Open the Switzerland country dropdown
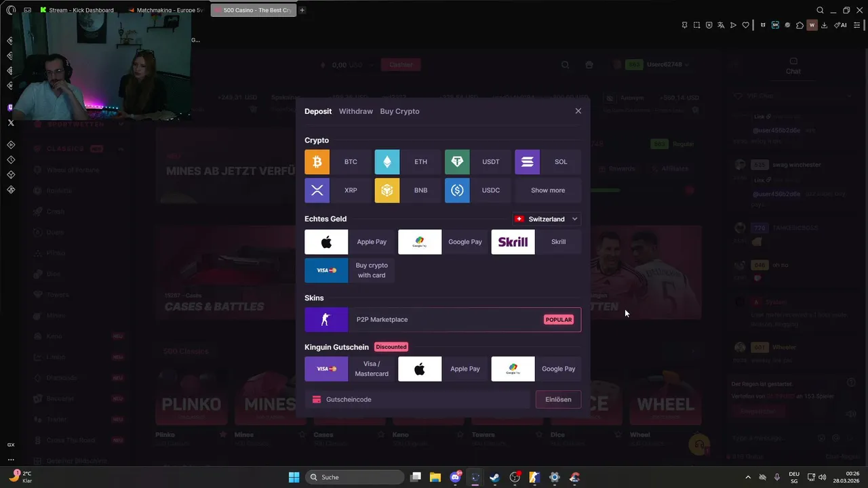This screenshot has height=488, width=868. 547,219
